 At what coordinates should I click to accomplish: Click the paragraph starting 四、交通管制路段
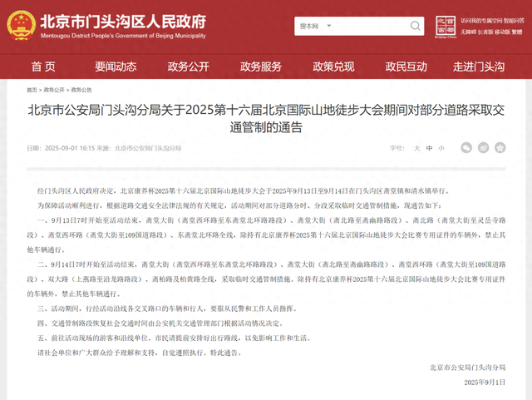[160, 323]
